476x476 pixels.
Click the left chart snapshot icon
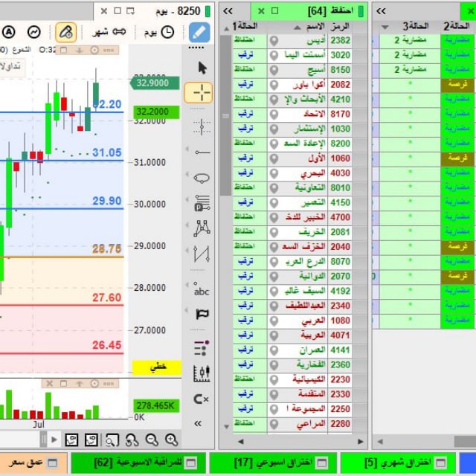71,440
